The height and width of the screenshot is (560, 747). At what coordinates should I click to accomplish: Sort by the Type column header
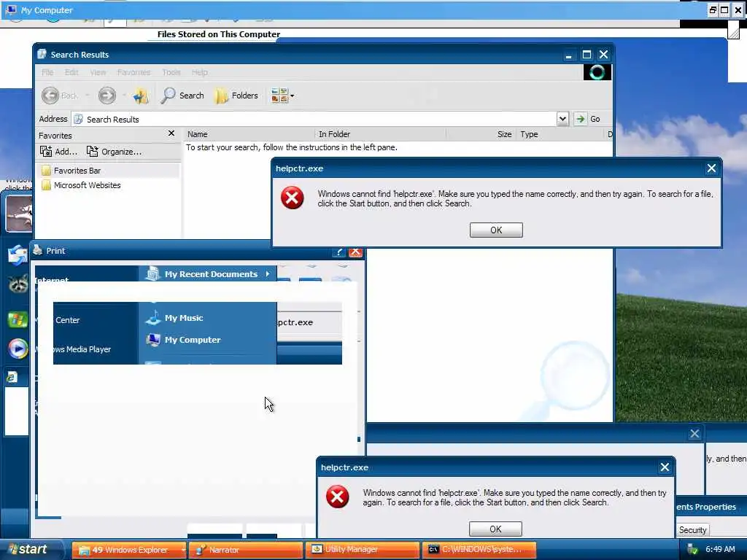point(560,134)
